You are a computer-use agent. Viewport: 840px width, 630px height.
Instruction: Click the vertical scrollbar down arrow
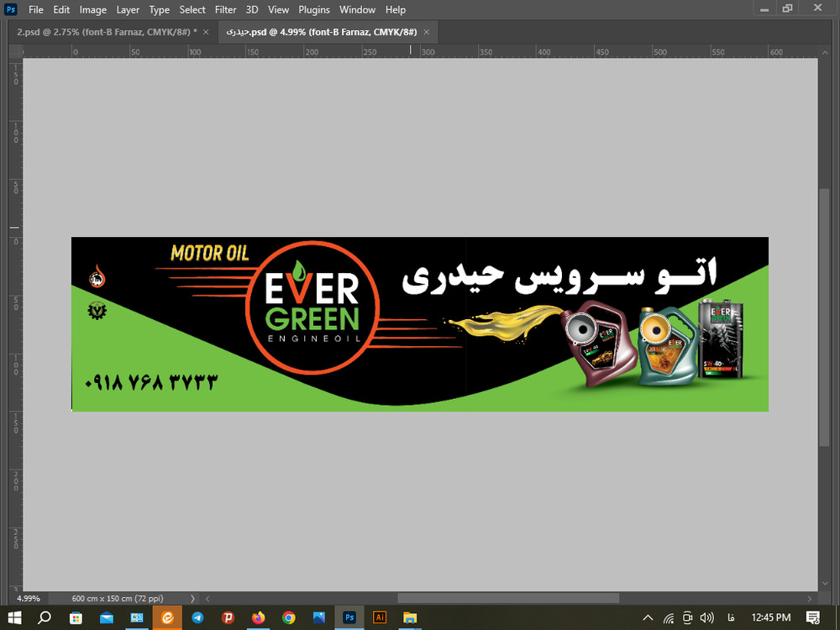tap(825, 584)
